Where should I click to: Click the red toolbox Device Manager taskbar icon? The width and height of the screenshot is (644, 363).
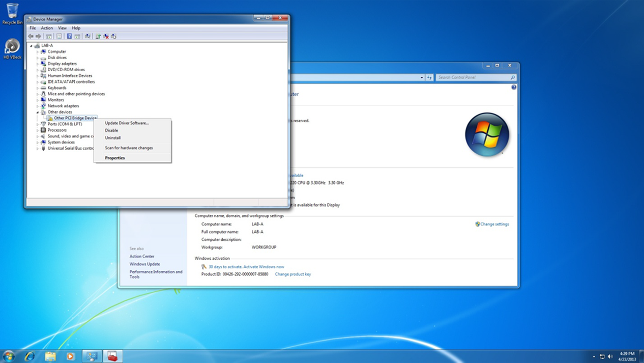click(112, 356)
